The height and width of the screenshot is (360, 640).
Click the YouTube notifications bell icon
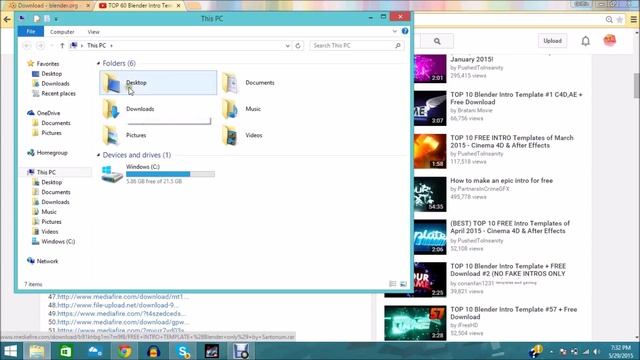click(x=586, y=41)
